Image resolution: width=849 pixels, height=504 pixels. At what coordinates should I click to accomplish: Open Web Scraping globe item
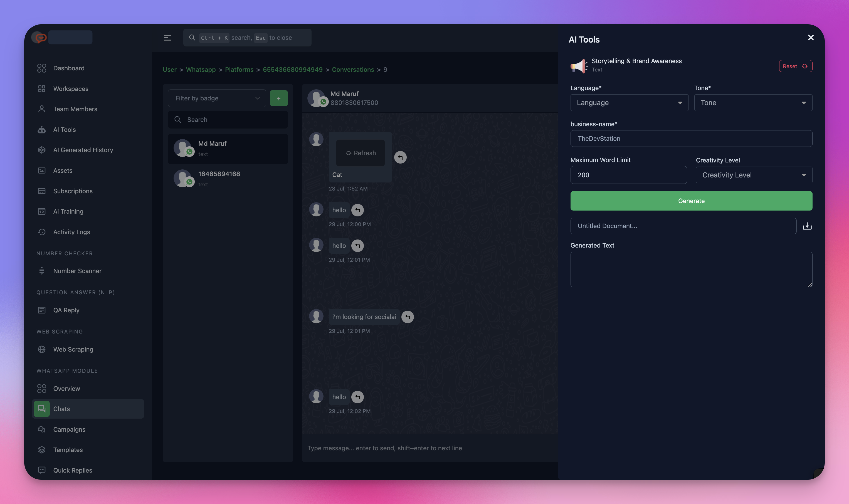click(x=73, y=349)
